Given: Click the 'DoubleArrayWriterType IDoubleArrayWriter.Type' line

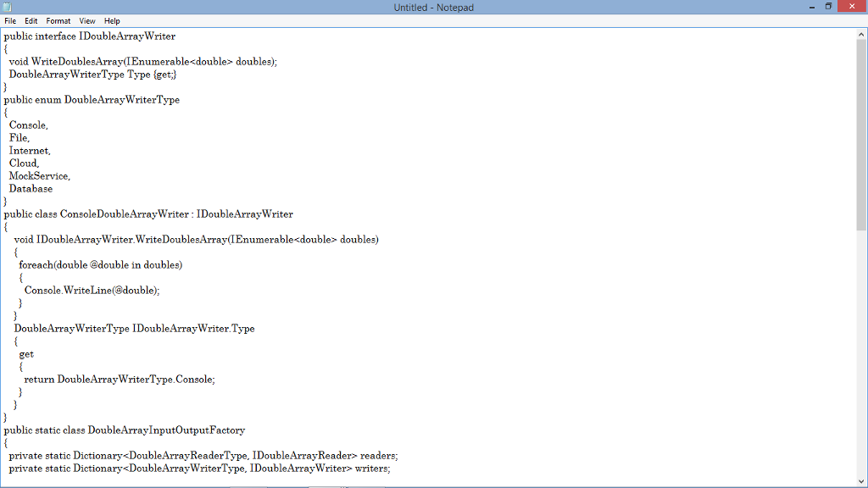Looking at the screenshot, I should tap(134, 330).
